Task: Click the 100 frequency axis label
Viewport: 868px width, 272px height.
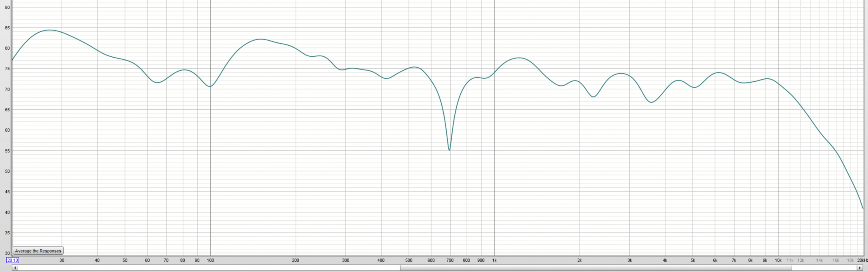Action: pyautogui.click(x=210, y=260)
